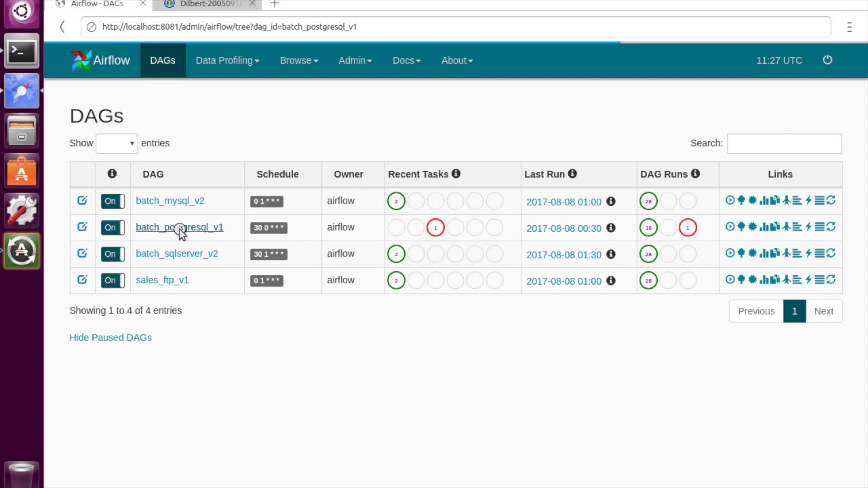Open Landing Times plane icon for batch_sqlserver_v2

(787, 253)
